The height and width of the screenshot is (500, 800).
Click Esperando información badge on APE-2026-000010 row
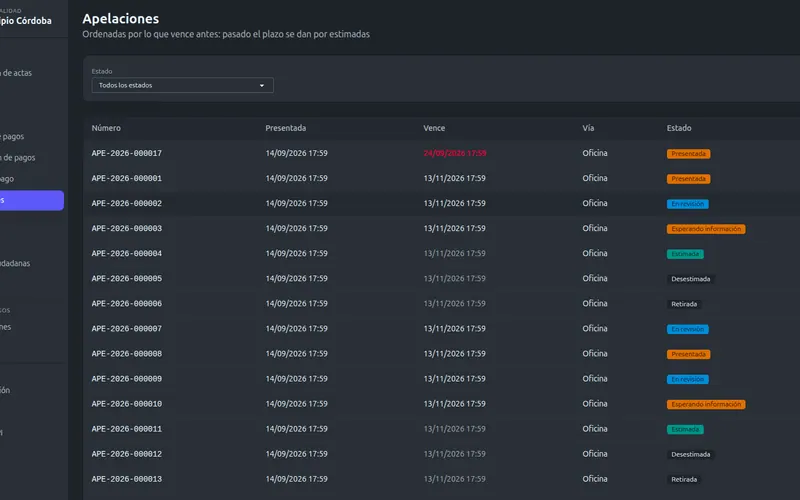click(706, 404)
